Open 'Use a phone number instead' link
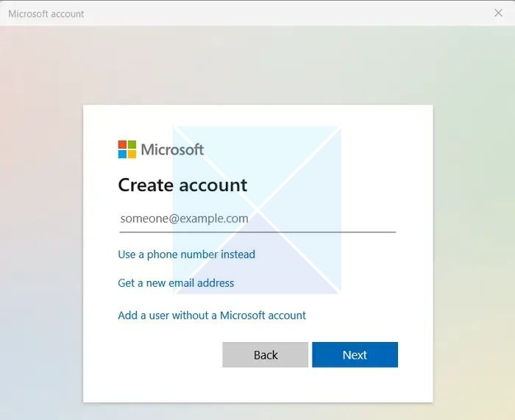Image resolution: width=515 pixels, height=420 pixels. [x=187, y=255]
